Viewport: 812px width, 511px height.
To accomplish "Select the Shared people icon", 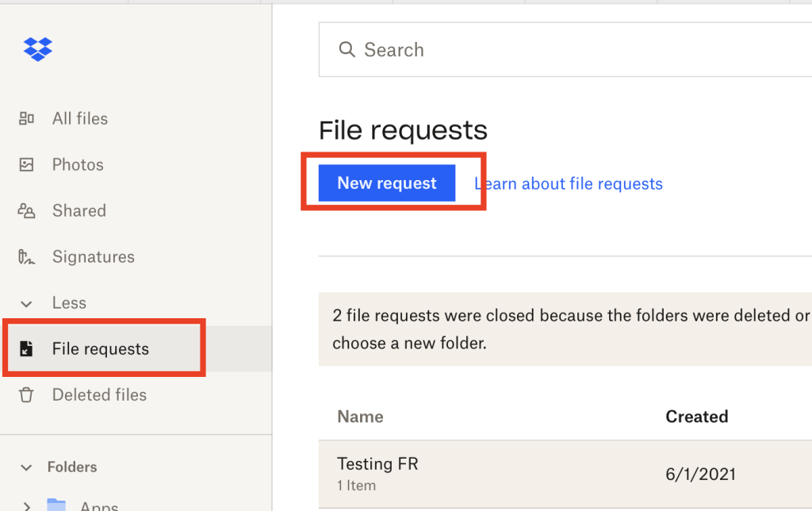I will pos(27,210).
